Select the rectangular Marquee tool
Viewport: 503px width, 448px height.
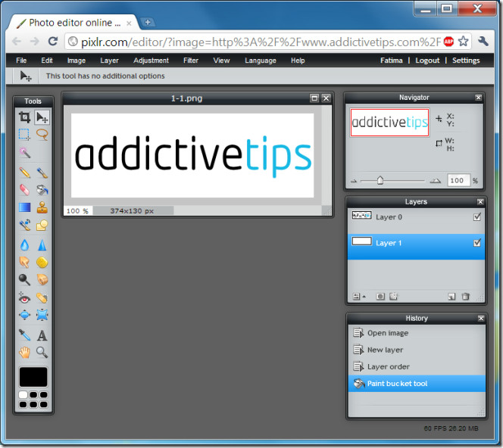coord(24,135)
